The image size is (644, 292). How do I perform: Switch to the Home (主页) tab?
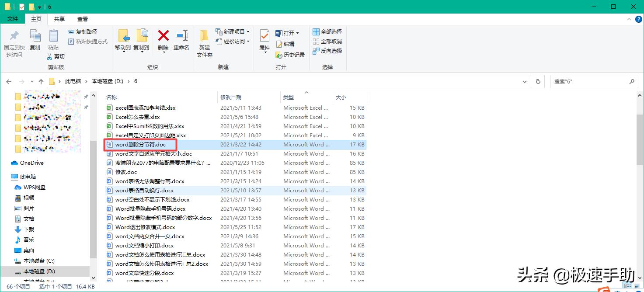[36, 19]
